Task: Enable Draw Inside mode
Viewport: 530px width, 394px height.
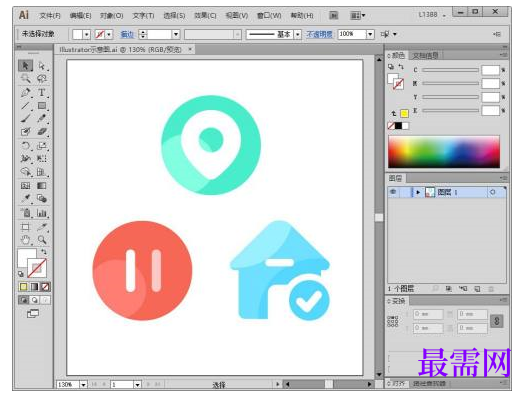Action: [x=45, y=300]
